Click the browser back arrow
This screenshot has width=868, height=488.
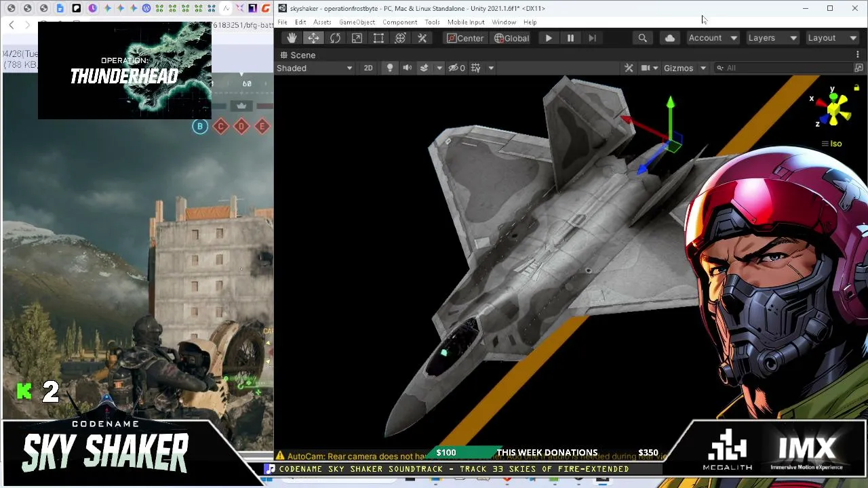tap(12, 25)
